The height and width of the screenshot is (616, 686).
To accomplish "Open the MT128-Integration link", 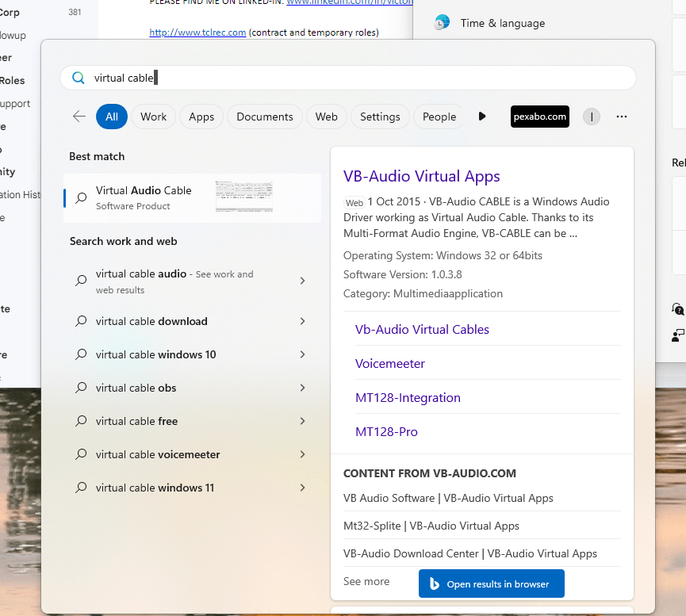I will coord(408,398).
